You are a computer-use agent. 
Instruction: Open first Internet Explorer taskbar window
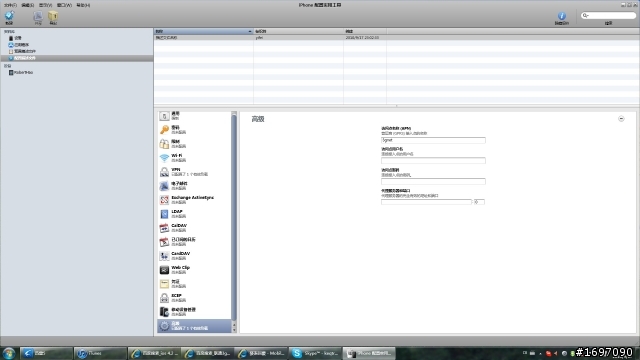(154, 353)
